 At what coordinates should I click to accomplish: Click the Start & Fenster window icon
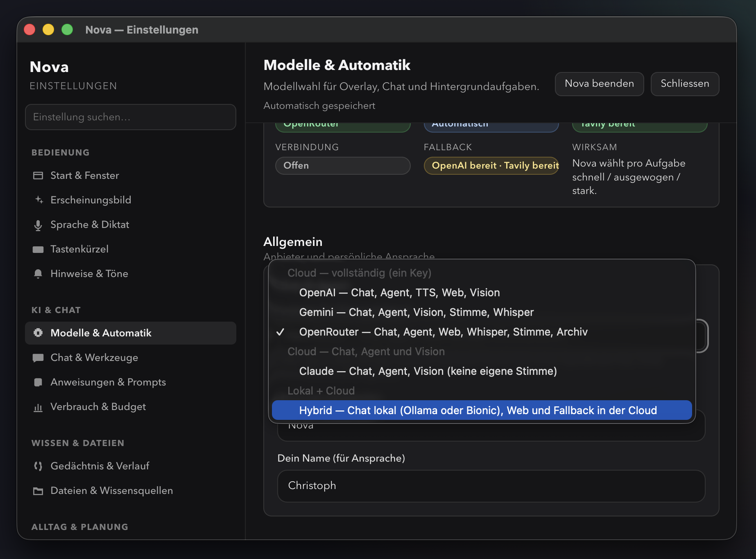point(38,176)
